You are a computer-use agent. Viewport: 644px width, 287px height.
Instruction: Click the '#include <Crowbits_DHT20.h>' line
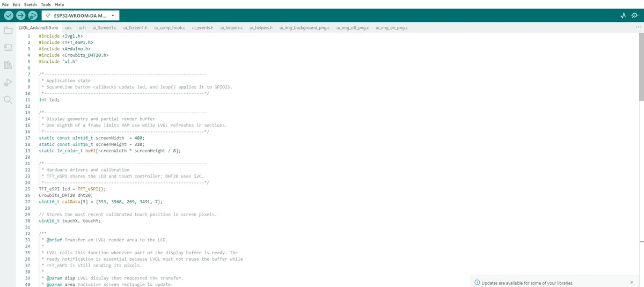[x=74, y=55]
